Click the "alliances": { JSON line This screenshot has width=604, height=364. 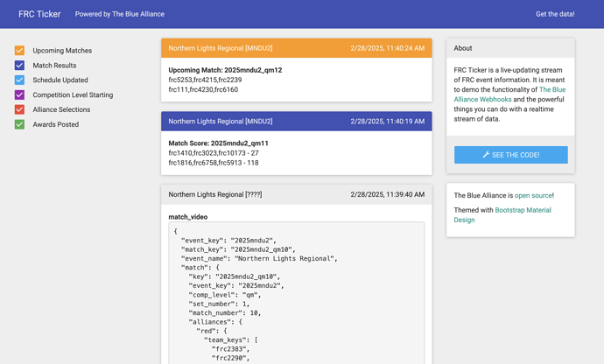[215, 322]
